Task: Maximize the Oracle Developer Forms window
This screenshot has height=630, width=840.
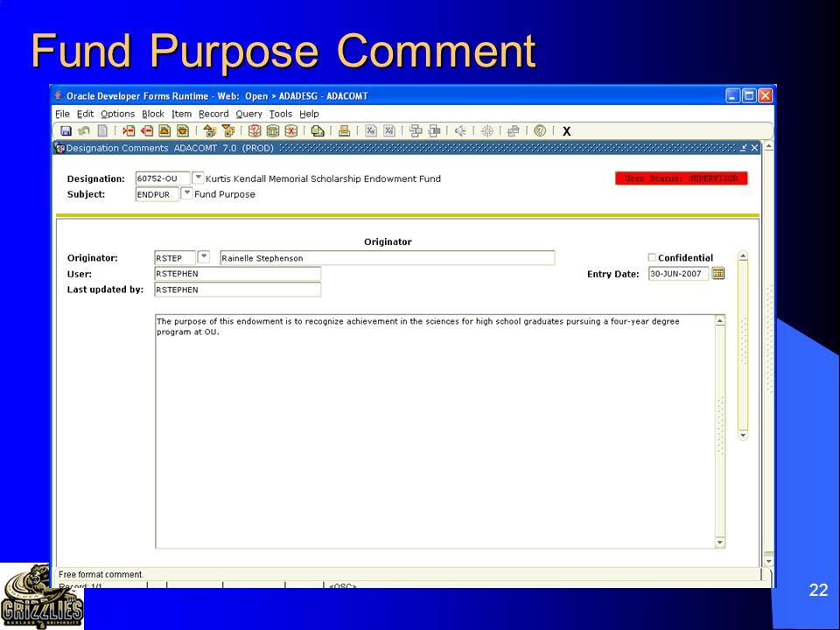Action: [750, 96]
